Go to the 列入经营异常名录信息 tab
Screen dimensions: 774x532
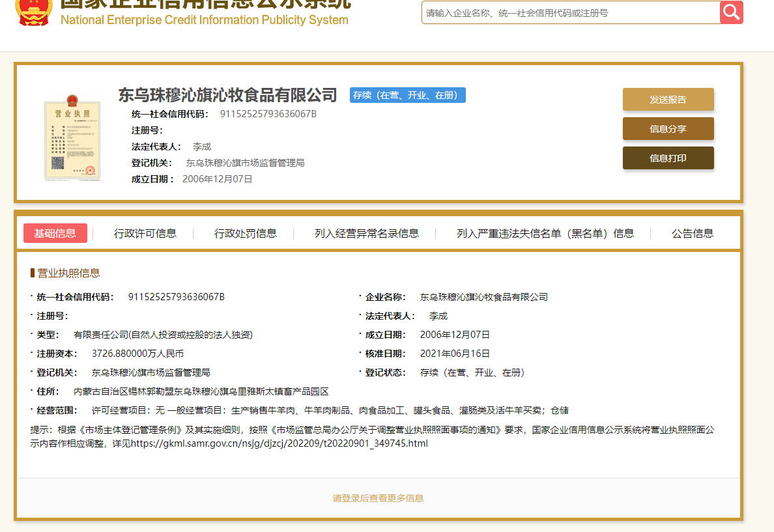[367, 233]
